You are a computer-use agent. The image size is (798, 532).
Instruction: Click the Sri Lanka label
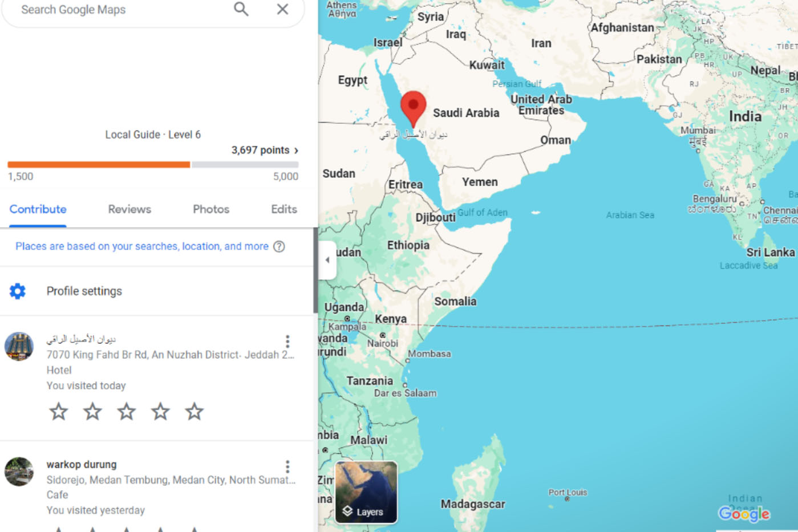770,252
